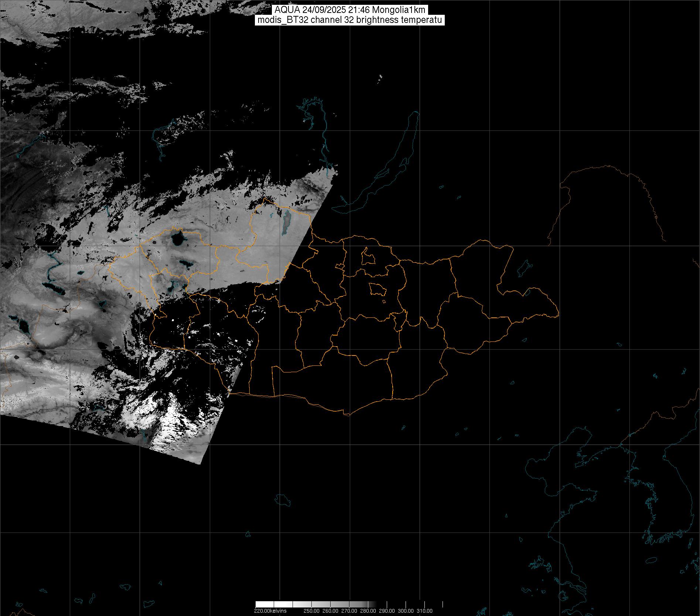This screenshot has width=700, height=616.
Task: Click the 290.00 colorbar tick label
Action: click(x=387, y=611)
